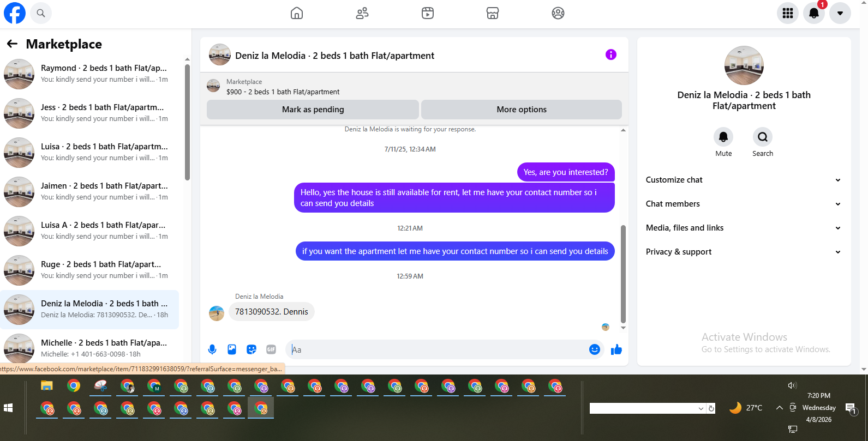Screen dimensions: 868x441
Task: Open Windows action center notifications
Action: coord(851,408)
